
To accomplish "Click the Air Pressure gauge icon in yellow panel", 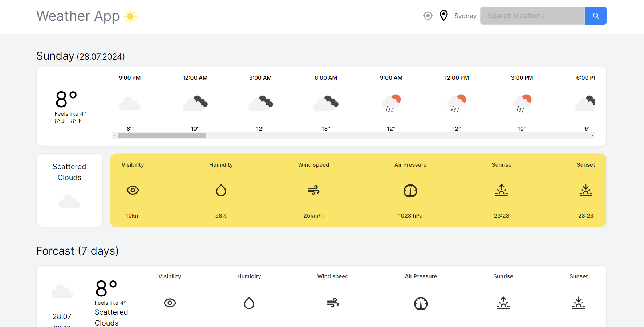I will tap(410, 191).
